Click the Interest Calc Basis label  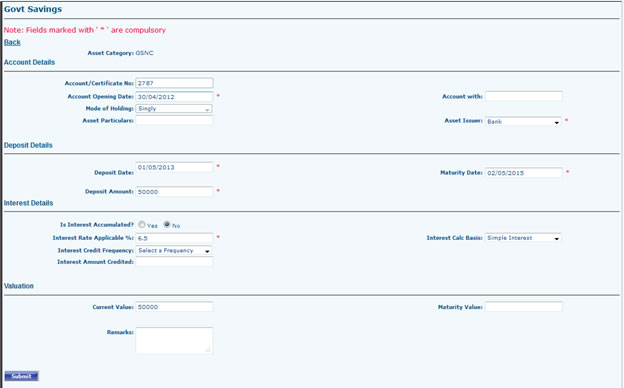tap(454, 238)
